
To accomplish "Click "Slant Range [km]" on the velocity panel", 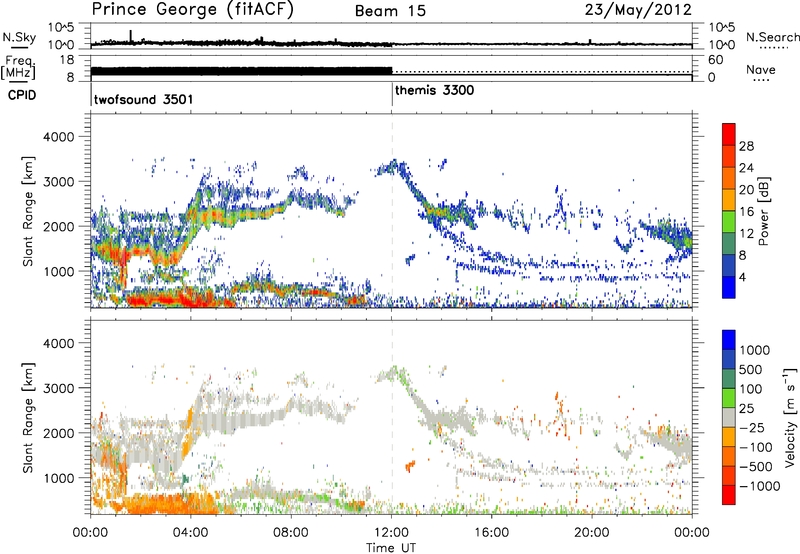I will pos(28,417).
